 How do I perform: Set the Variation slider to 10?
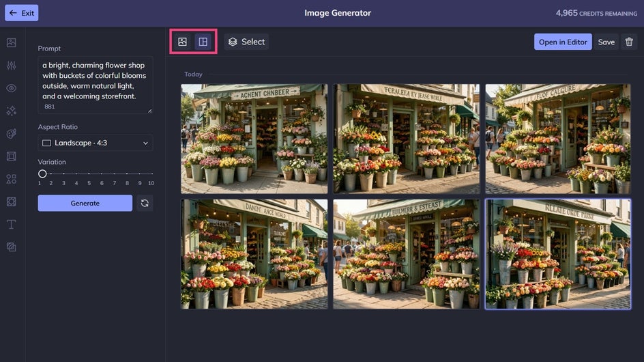(x=151, y=173)
